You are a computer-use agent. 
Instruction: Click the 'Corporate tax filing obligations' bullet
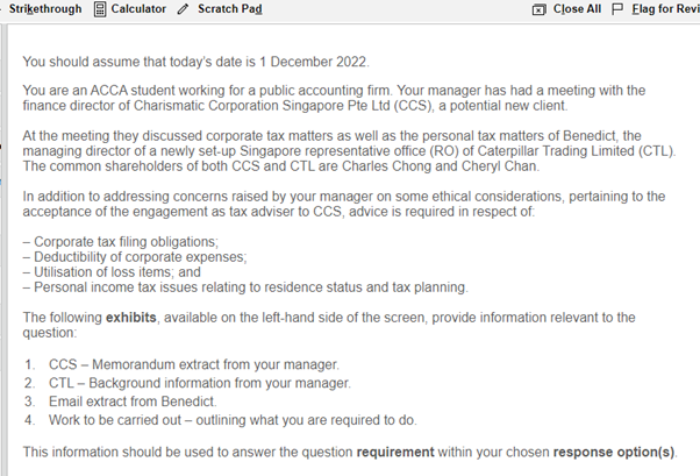(120, 242)
